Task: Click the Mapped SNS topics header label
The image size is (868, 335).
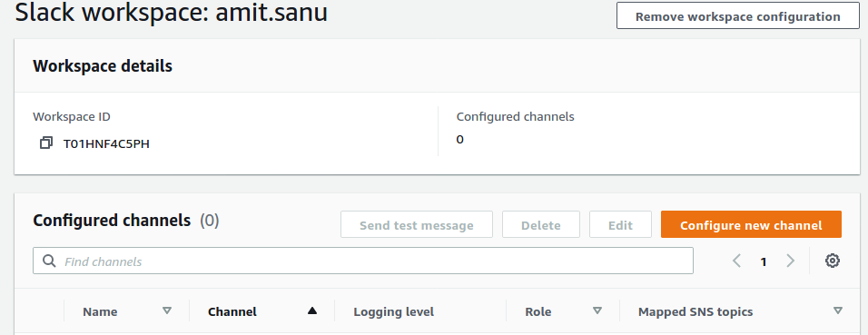Action: tap(695, 311)
